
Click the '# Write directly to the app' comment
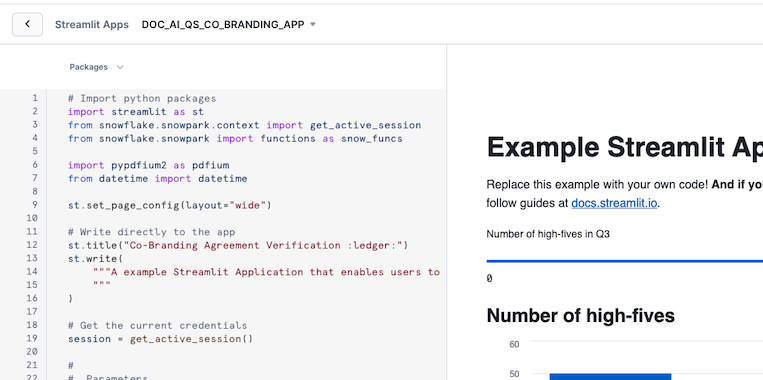pos(151,232)
